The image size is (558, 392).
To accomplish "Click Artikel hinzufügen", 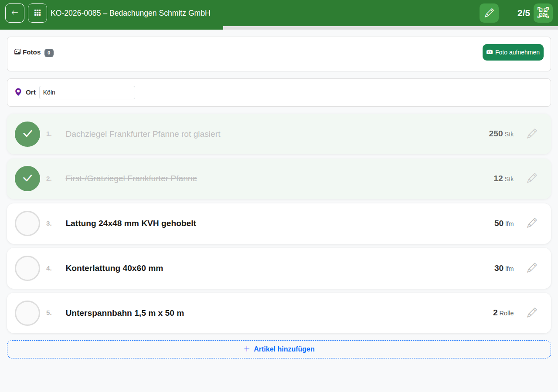I will (x=279, y=349).
